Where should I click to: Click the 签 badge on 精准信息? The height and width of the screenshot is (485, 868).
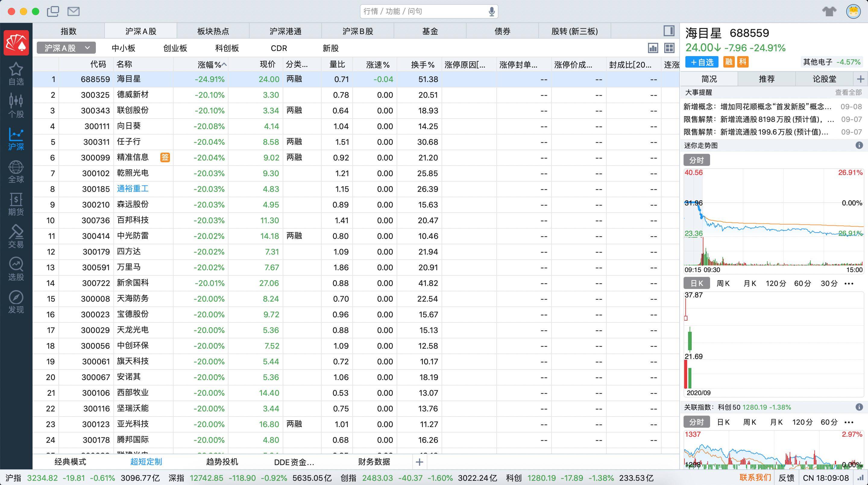(165, 157)
